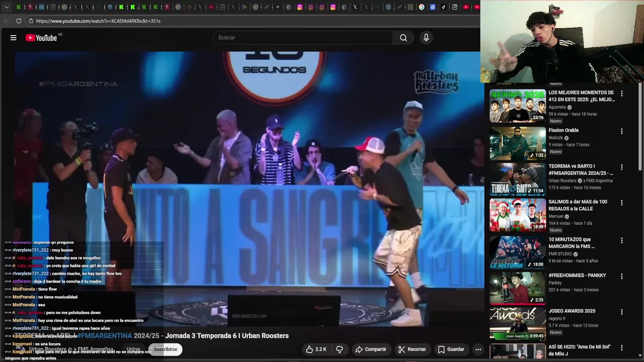Like the video showing 2.2 K

click(x=316, y=349)
